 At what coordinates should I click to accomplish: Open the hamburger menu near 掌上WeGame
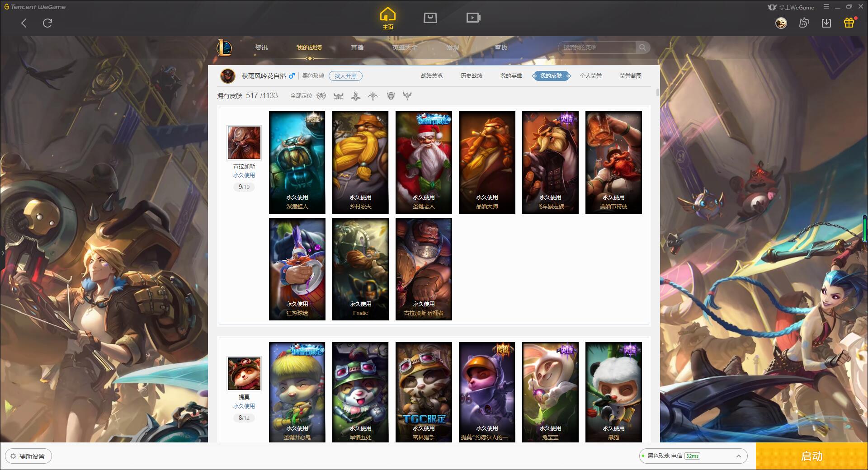pos(826,7)
